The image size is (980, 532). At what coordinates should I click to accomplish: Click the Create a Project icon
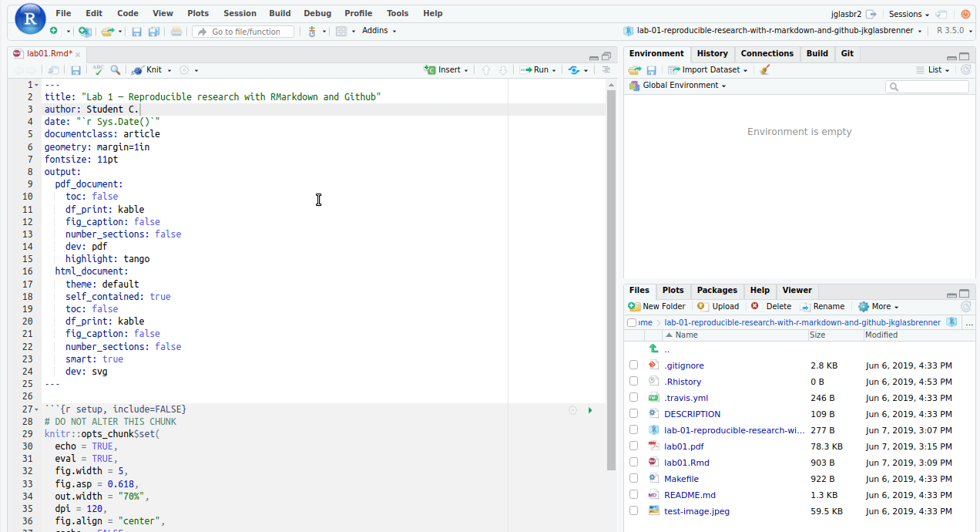click(85, 32)
